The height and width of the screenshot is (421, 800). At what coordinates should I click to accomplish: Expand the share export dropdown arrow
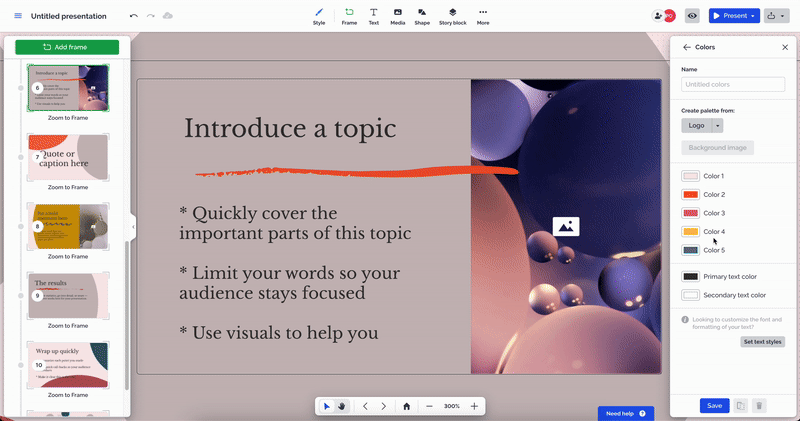pos(783,16)
